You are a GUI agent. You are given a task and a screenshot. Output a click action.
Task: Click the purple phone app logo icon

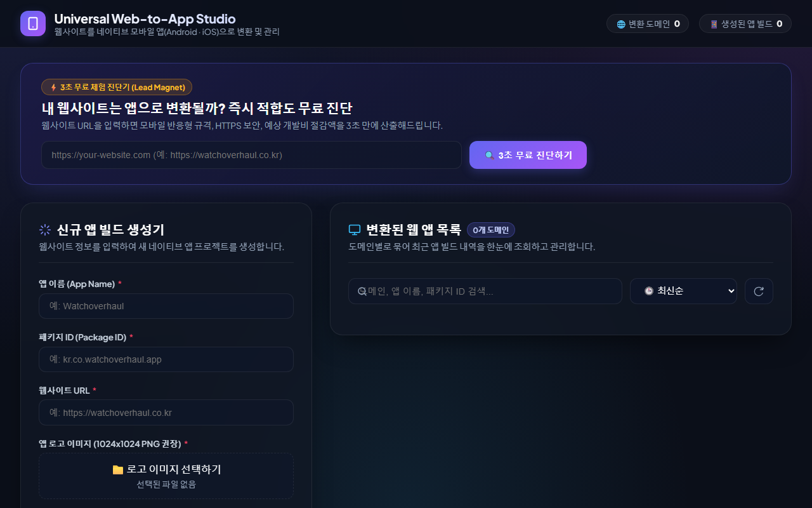pyautogui.click(x=33, y=23)
